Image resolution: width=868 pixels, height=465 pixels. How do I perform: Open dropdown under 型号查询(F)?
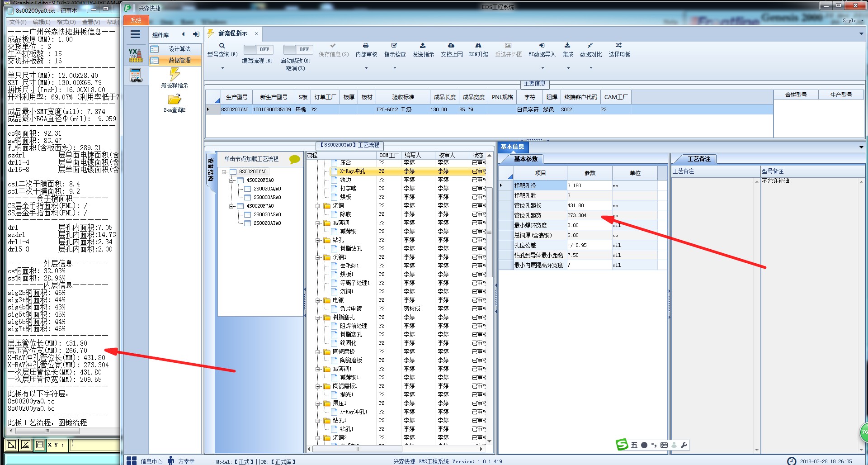[x=222, y=68]
